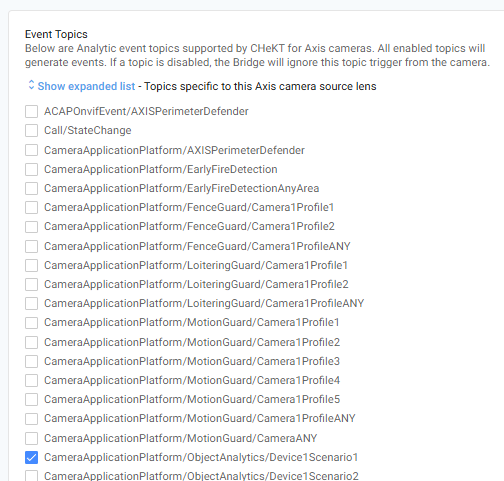
Task: Uncheck ObjectAnalytics/Device1Scenario1 topic
Action: pyautogui.click(x=31, y=457)
